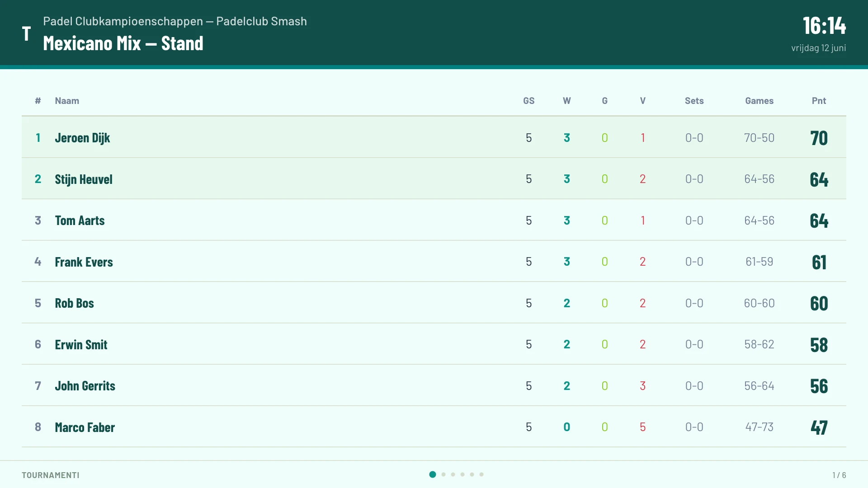Click the Tournamenti 'T' logo icon

(26, 33)
